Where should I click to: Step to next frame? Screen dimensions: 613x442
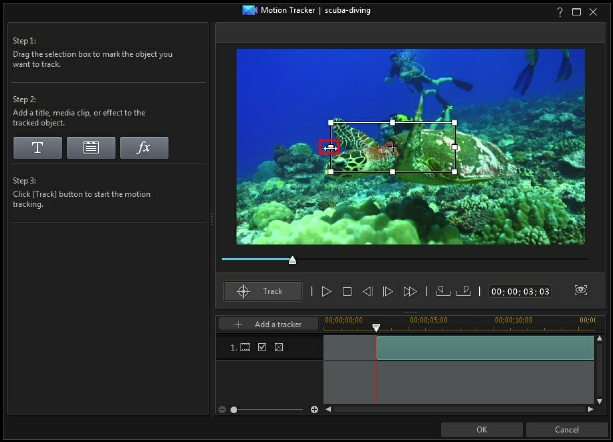point(388,292)
